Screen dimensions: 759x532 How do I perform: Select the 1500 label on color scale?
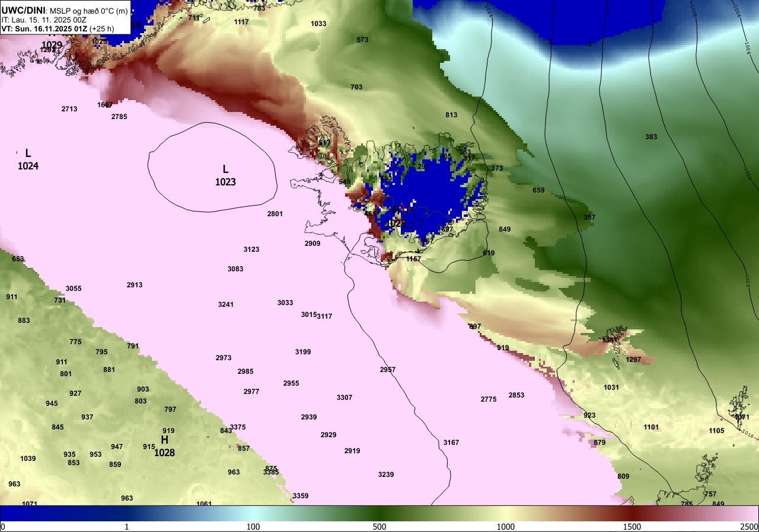pyautogui.click(x=632, y=527)
